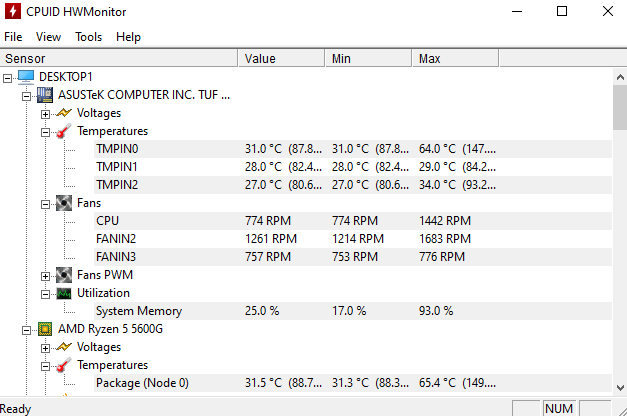627x416 pixels.
Task: Click the Fans PWM icon
Action: pos(64,275)
